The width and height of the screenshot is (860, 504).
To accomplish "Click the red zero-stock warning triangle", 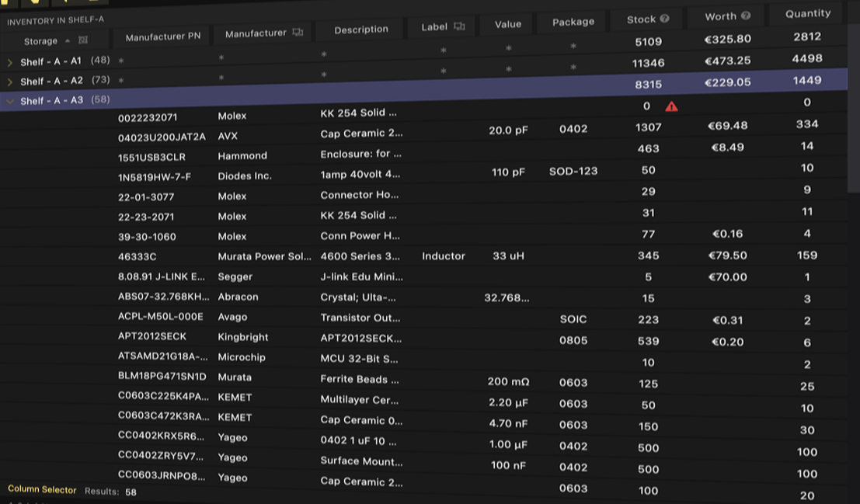I will [671, 106].
